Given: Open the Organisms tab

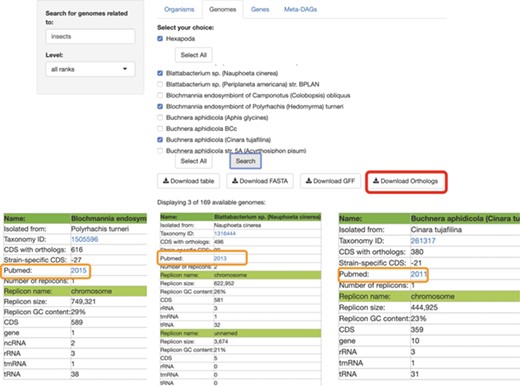Looking at the screenshot, I should (179, 9).
